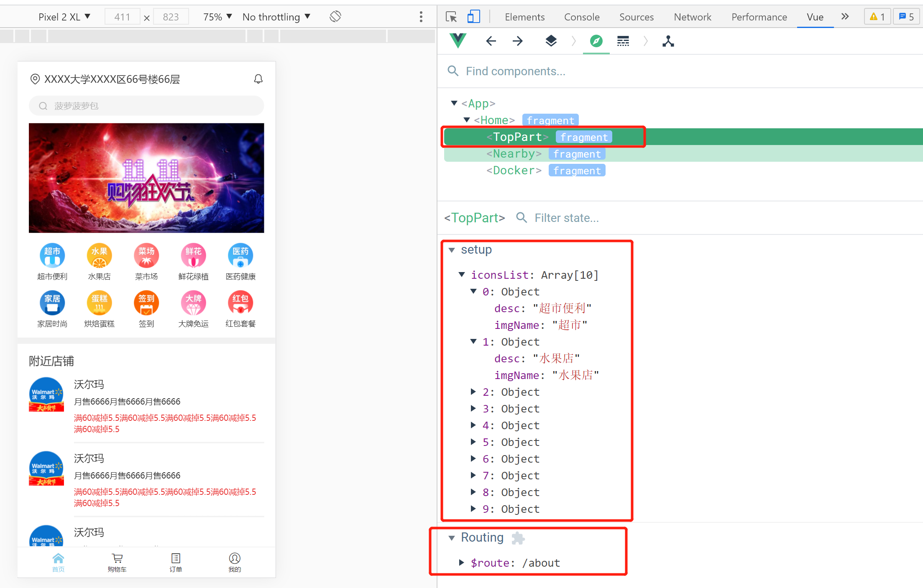
Task: Tap the 购物车 bottom navigation button
Action: pos(117,562)
